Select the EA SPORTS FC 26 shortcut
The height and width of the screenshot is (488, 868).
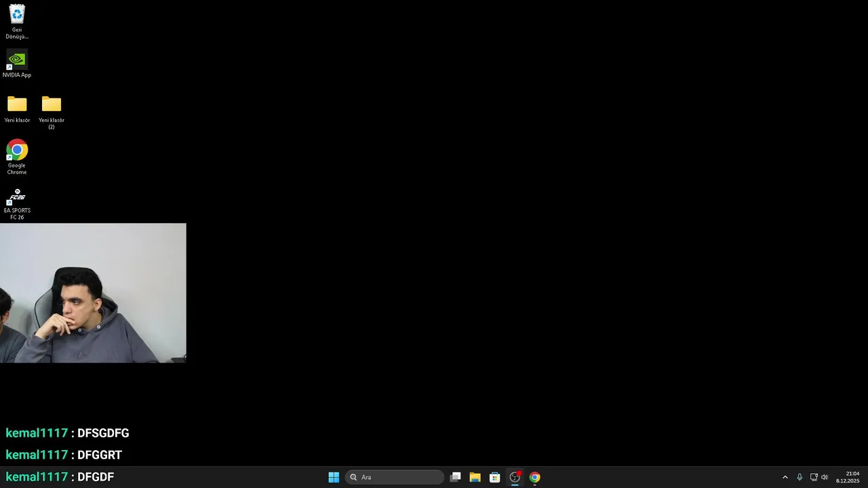pos(17,204)
